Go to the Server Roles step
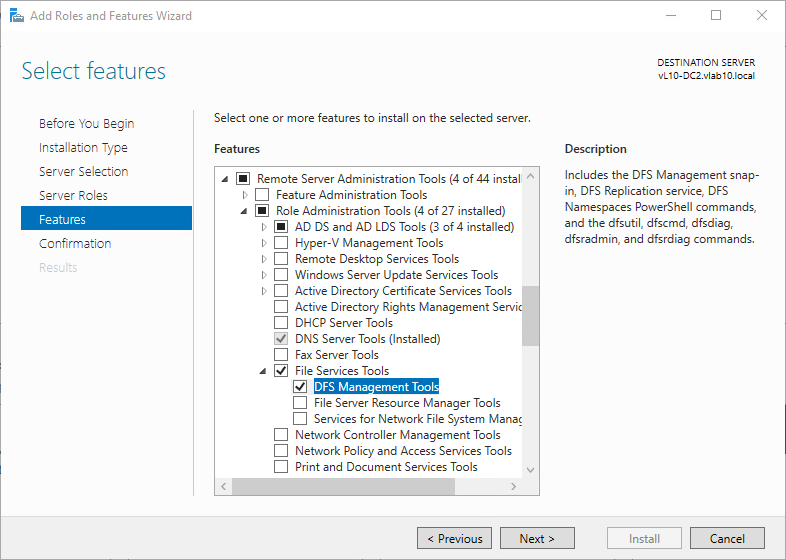Image resolution: width=786 pixels, height=560 pixels. [x=73, y=195]
